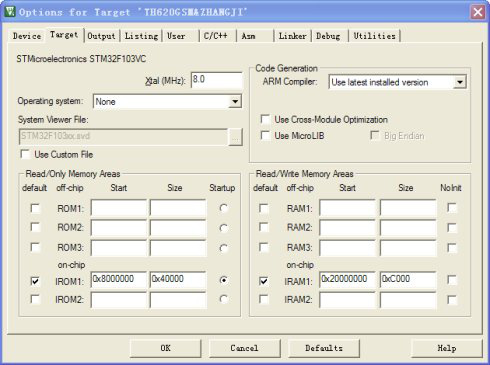490x365 pixels.
Task: Enable Use MicroLIB checkbox
Action: [265, 135]
